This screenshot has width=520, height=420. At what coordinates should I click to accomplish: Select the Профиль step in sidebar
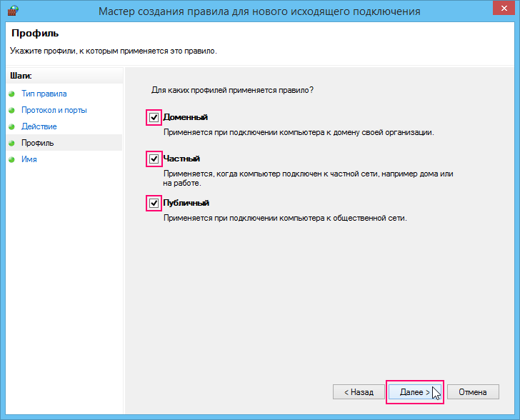coord(37,143)
